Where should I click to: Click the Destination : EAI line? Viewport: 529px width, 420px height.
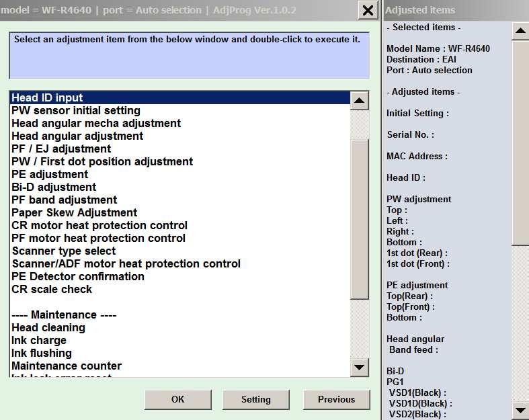(x=421, y=59)
